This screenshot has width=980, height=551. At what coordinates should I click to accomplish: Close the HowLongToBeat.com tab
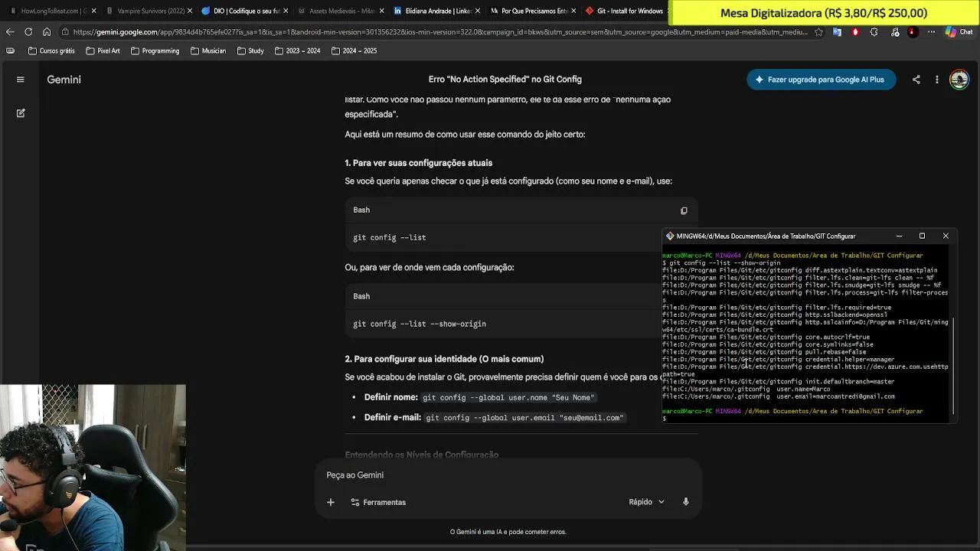(x=93, y=11)
